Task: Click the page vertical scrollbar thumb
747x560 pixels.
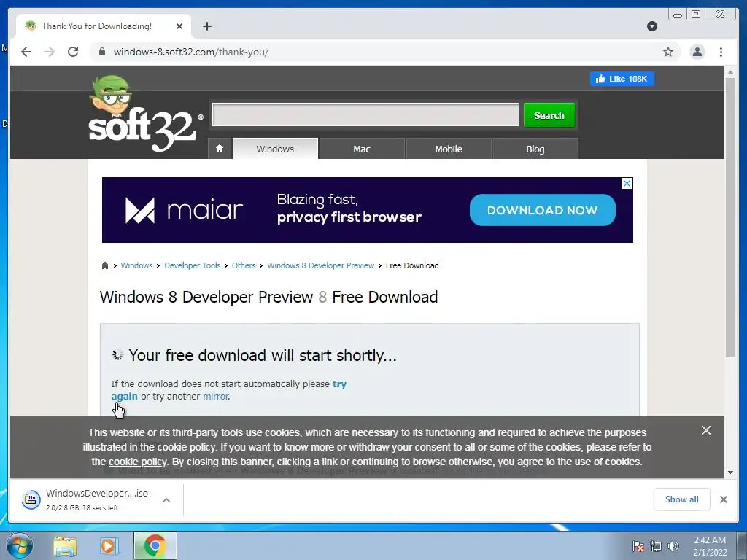Action: pyautogui.click(x=730, y=217)
